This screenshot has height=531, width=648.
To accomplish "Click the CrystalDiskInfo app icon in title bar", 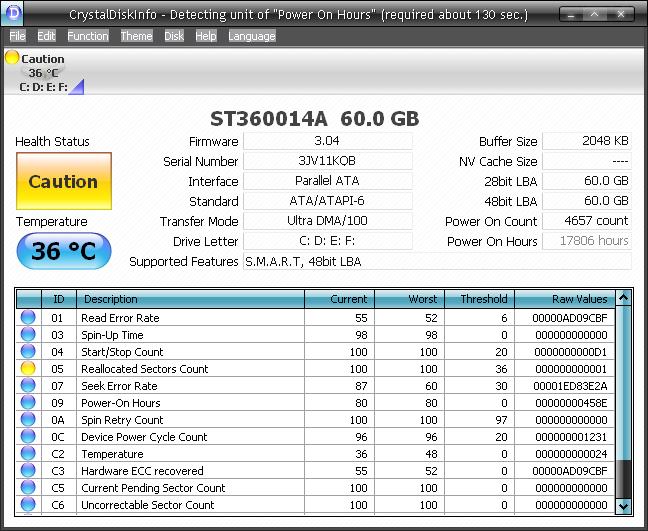I will 12,13.
